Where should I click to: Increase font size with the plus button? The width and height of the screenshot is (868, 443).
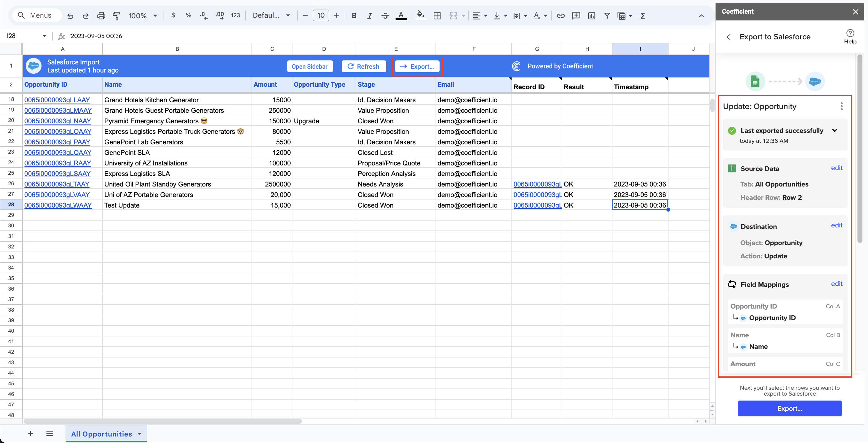(336, 15)
